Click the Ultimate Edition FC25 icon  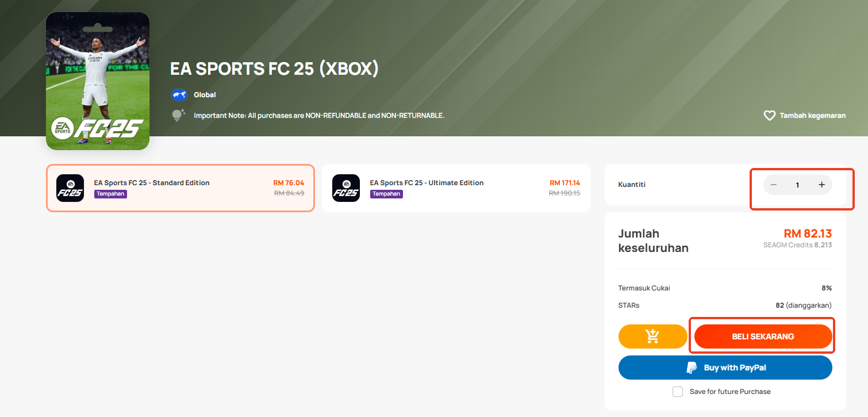[x=346, y=188]
